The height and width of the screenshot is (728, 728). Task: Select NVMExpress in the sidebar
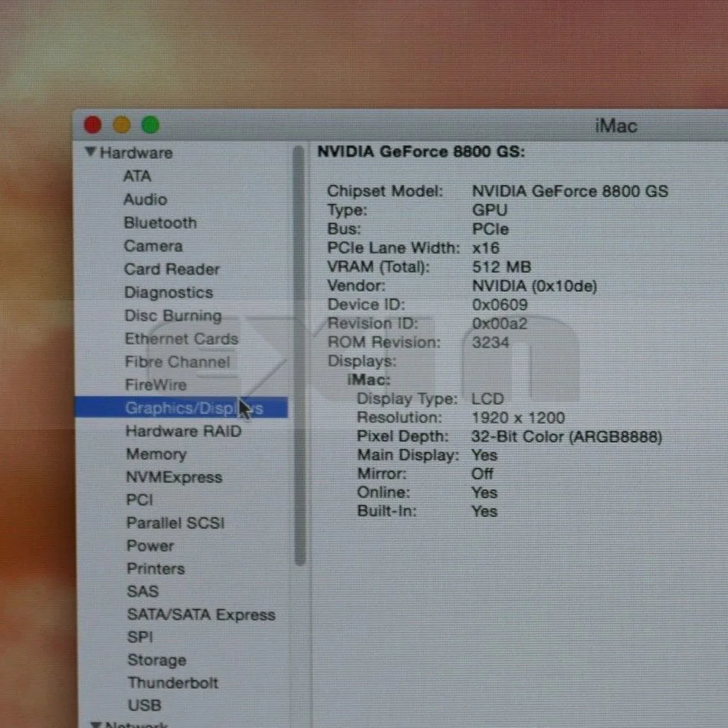[x=174, y=477]
